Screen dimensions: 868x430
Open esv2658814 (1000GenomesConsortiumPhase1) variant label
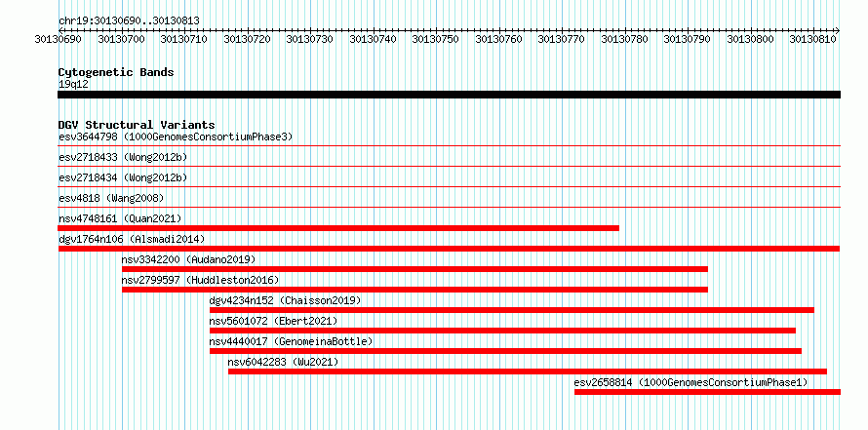click(690, 382)
